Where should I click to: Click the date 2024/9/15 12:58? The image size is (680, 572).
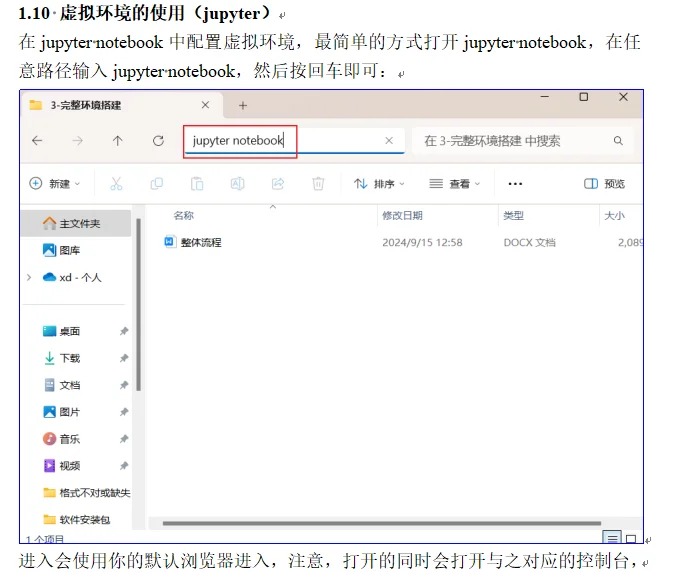[x=422, y=242]
